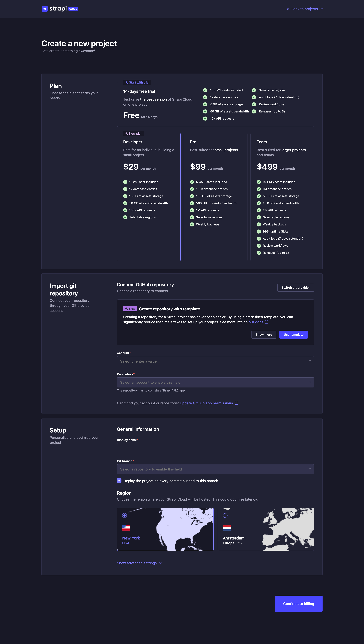Open the Git branch dropdown

(215, 469)
